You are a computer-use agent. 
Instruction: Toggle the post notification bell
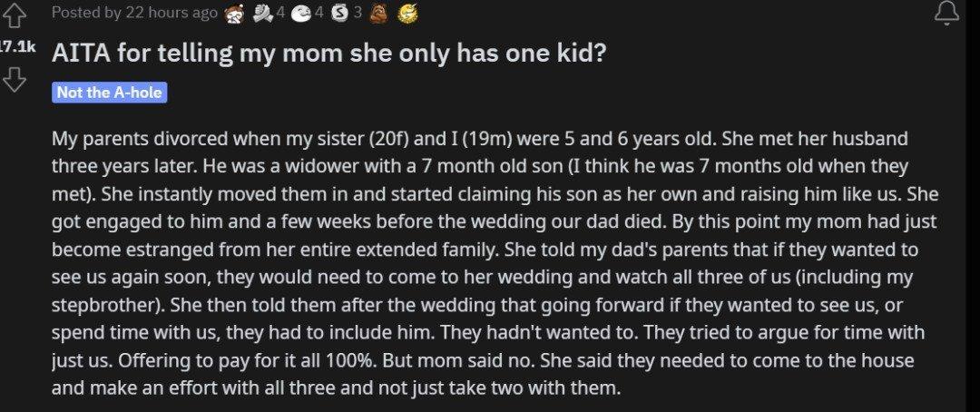pos(946,13)
